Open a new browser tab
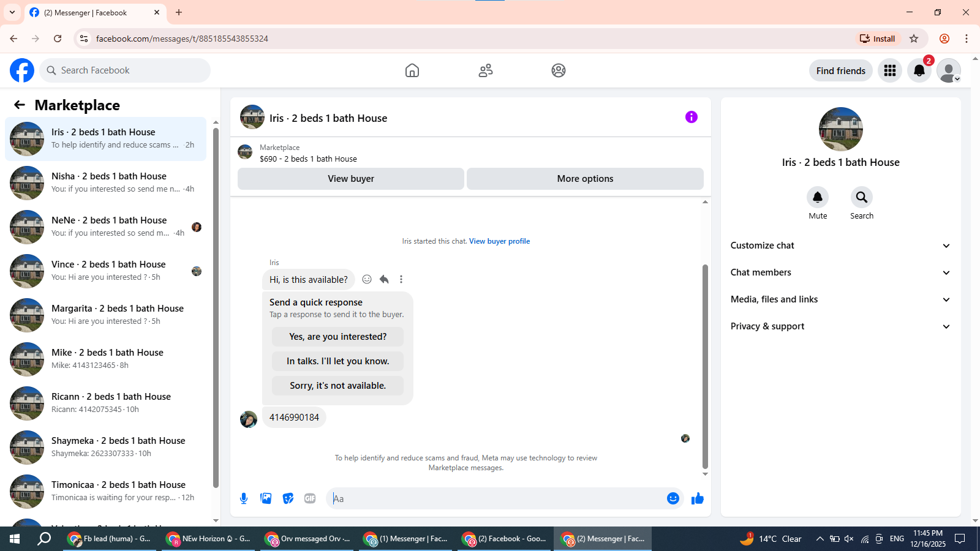The height and width of the screenshot is (551, 980). [x=179, y=12]
